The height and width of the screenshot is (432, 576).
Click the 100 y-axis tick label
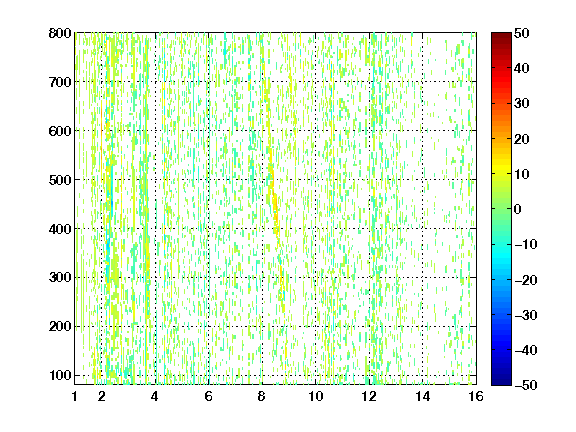point(60,375)
